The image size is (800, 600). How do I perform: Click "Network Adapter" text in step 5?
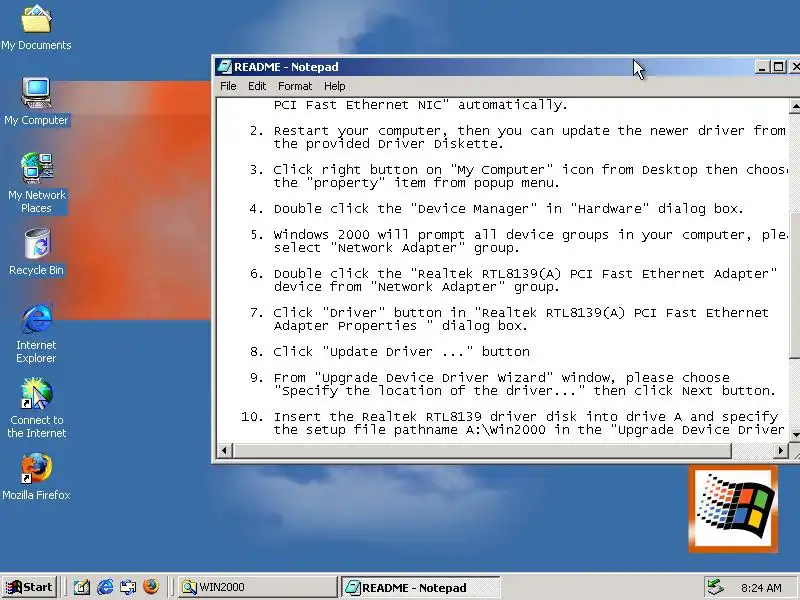point(398,248)
